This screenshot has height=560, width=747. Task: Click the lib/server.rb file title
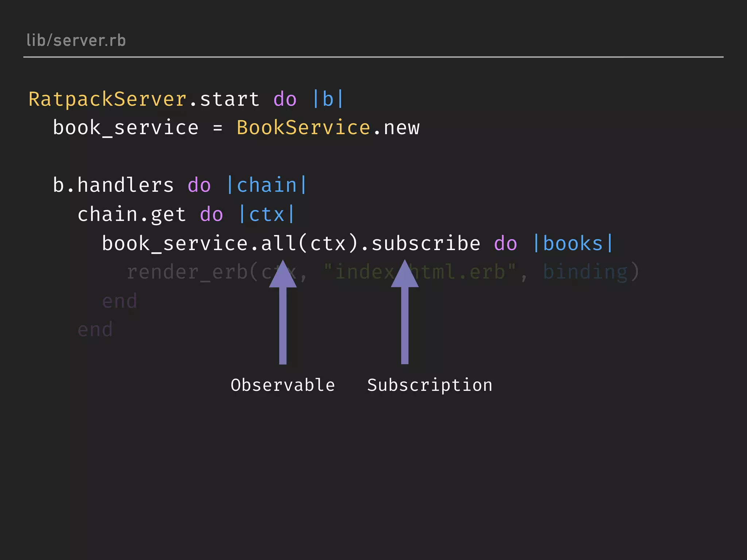coord(76,40)
